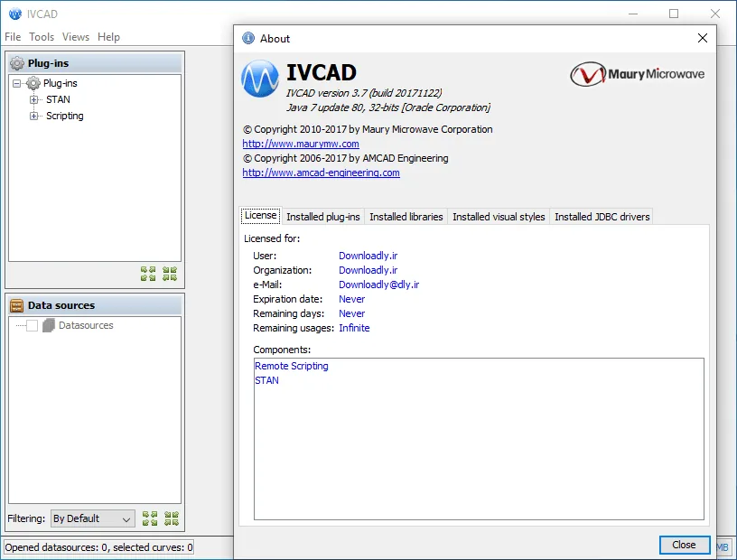Click the IVCAD logo in About dialog
This screenshot has height=560, width=737.
click(260, 79)
